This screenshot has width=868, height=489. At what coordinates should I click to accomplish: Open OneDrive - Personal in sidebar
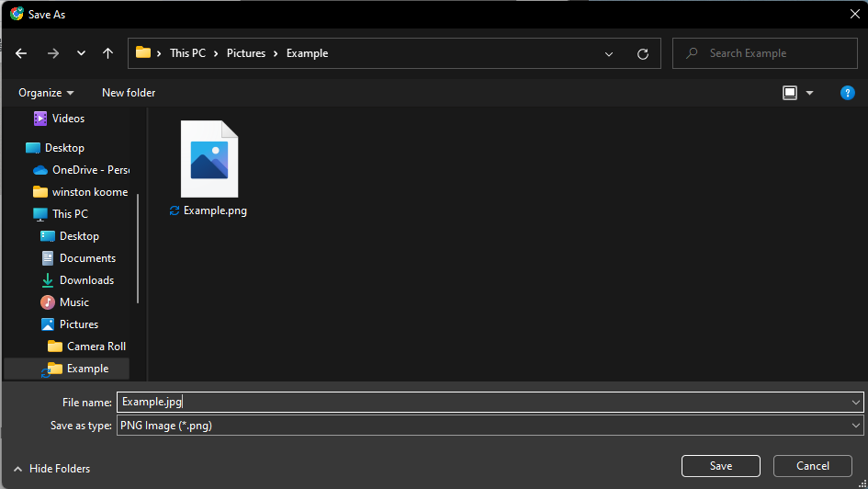[x=91, y=170]
